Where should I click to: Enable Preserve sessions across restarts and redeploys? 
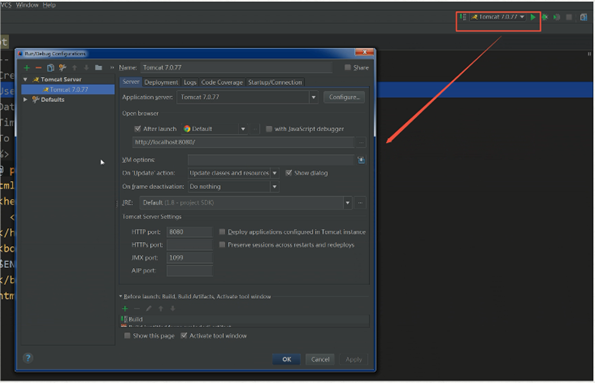[222, 245]
